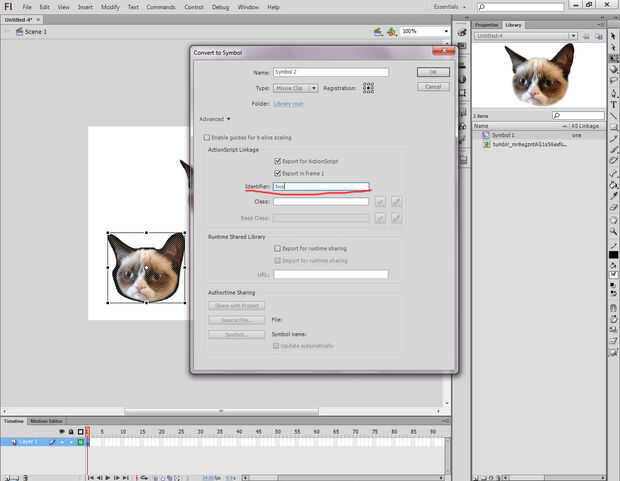620x481 pixels.
Task: Click the pencil icon beside Class field
Action: click(x=396, y=202)
